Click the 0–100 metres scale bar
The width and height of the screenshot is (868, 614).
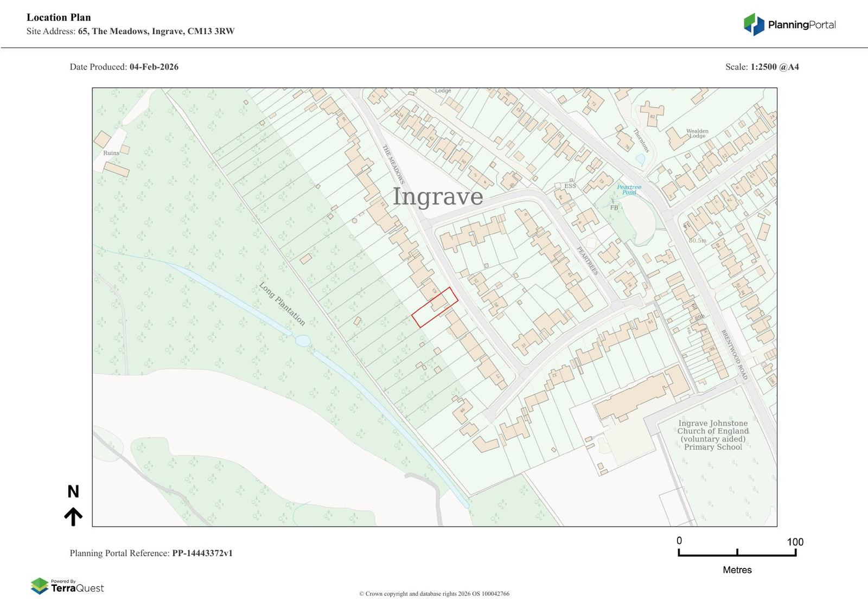[737, 552]
